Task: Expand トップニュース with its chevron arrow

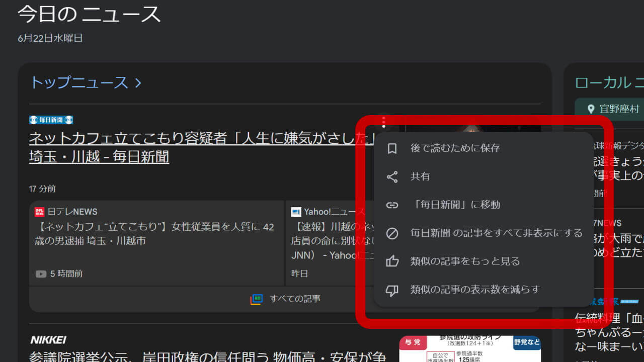Action: [x=138, y=82]
